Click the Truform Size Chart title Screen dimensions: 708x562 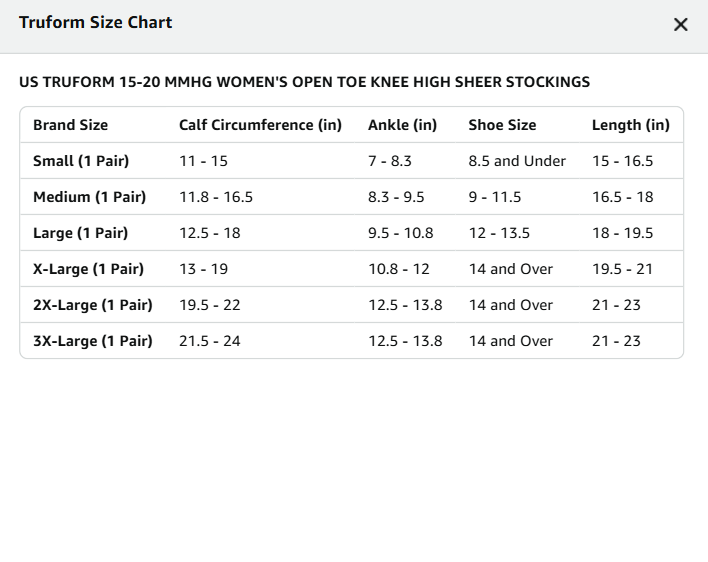pos(95,22)
